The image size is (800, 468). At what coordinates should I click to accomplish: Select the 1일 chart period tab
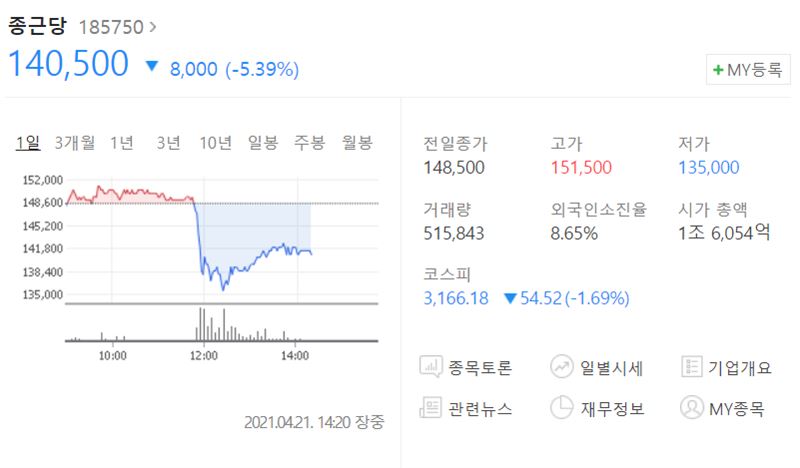[x=28, y=142]
